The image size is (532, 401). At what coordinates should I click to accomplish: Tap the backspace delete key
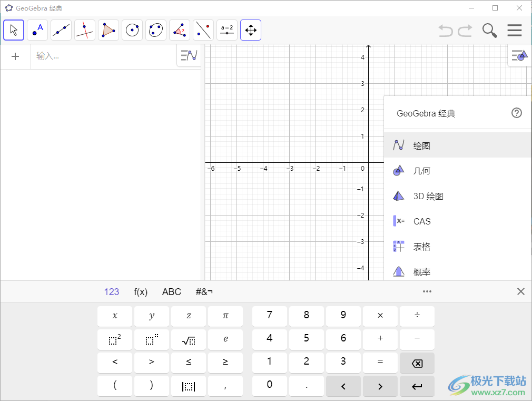pos(417,363)
